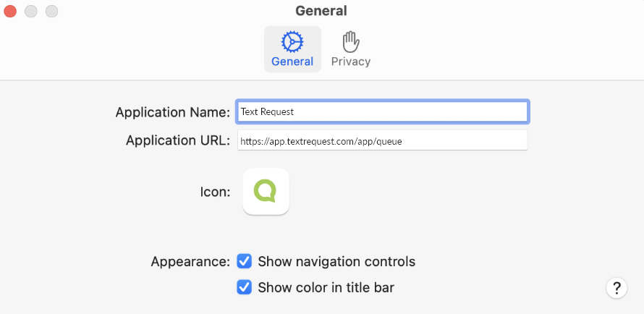Click the General gear icon
Viewport: 644px width, 314px height.
(x=292, y=42)
